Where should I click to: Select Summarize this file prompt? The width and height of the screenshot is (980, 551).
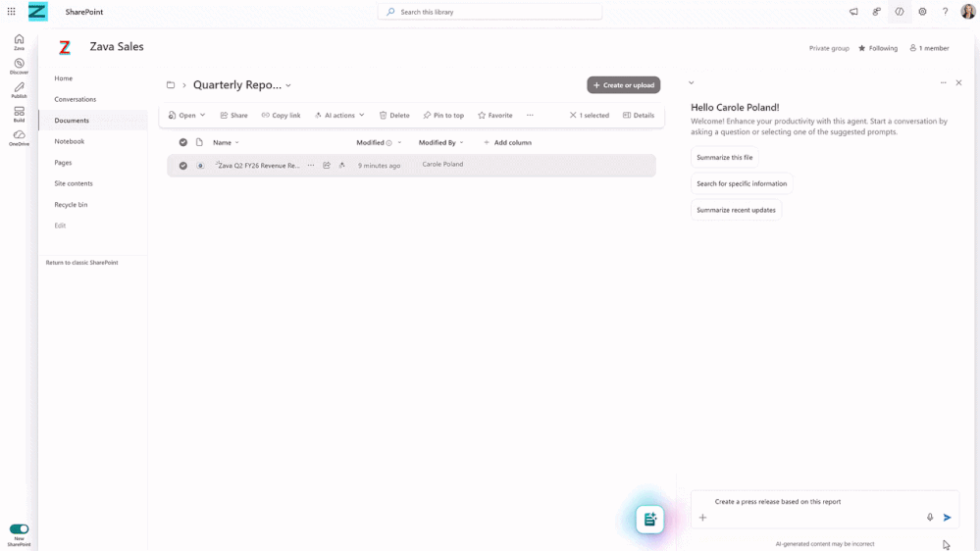tap(724, 158)
